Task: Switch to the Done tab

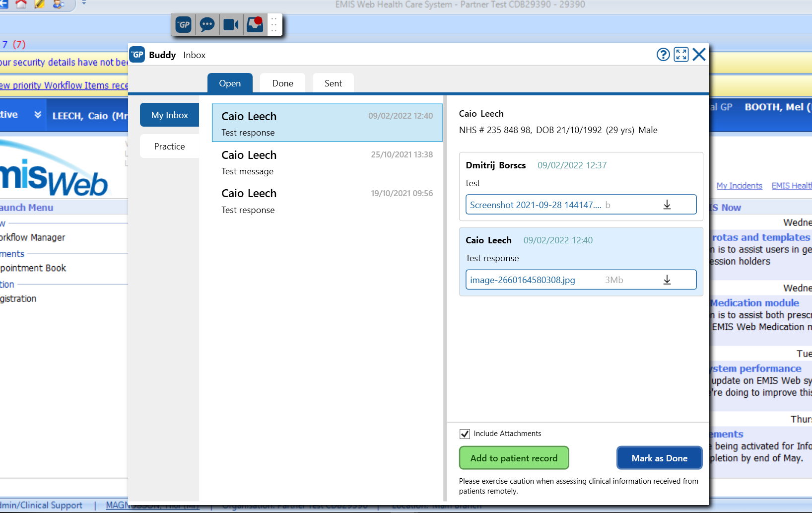Action: [x=282, y=83]
